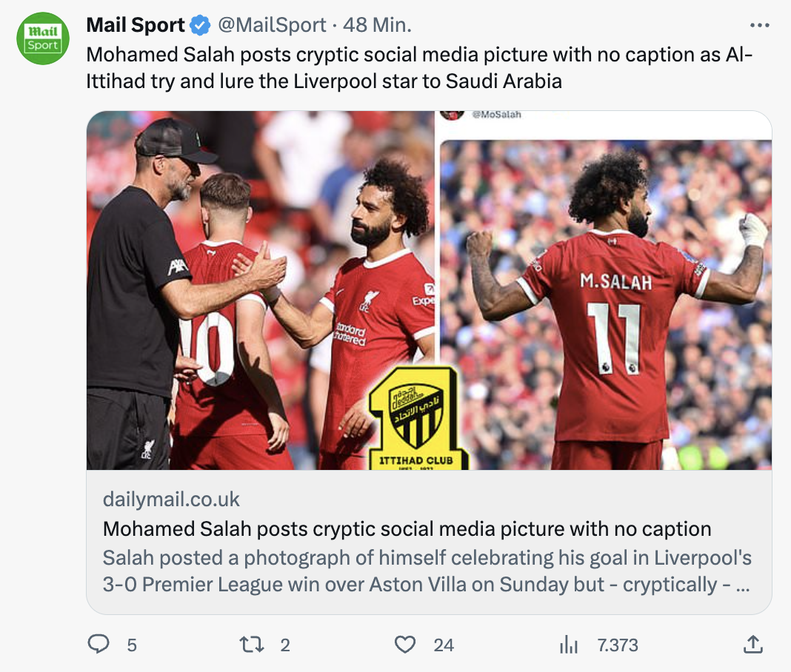Open the tweet via the 48 Min. timestamp
The height and width of the screenshot is (672, 791).
(378, 25)
